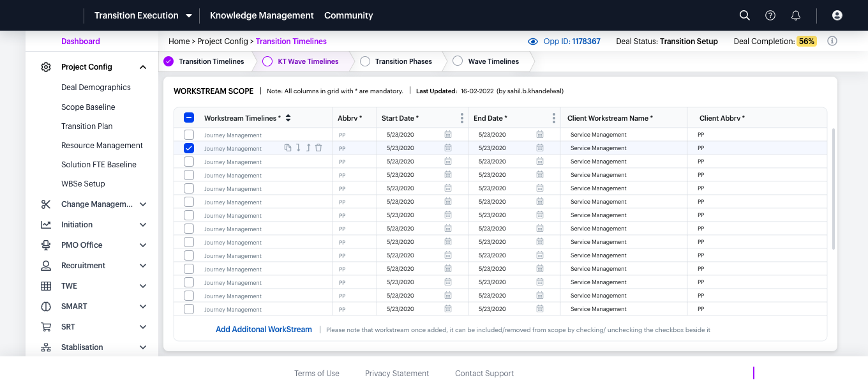The width and height of the screenshot is (868, 387).
Task: Click the Project Config gear icon
Action: [46, 67]
